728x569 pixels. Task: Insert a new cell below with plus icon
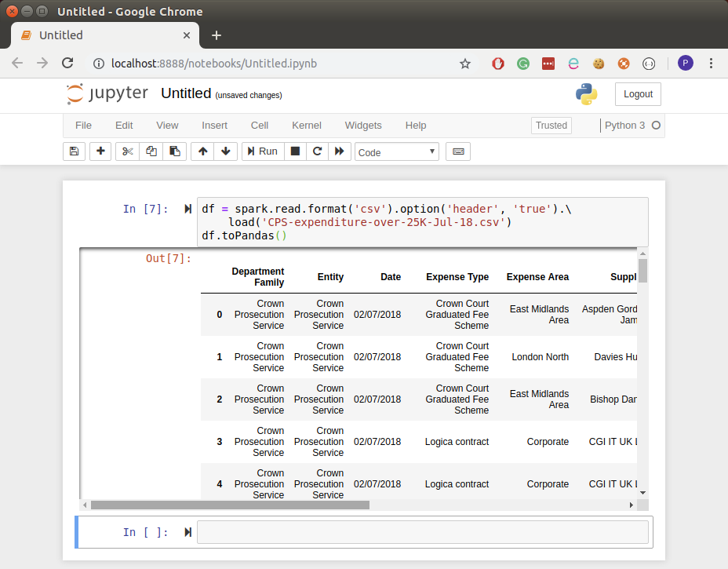(x=100, y=151)
